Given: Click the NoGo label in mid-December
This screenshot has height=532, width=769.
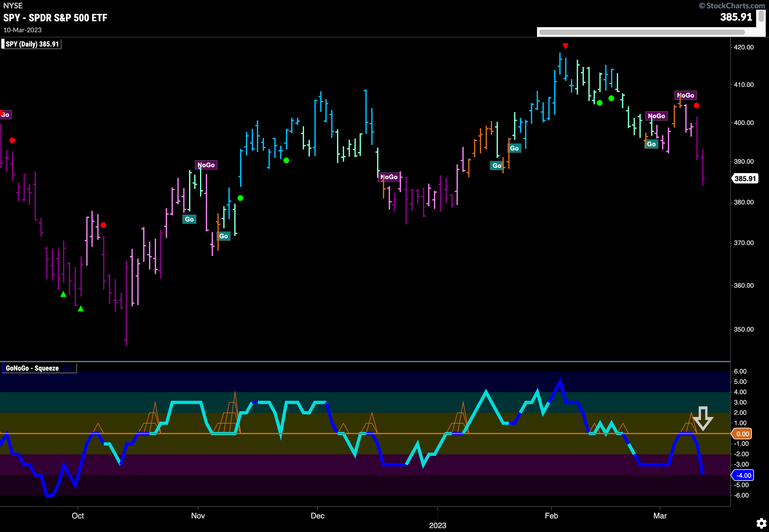Looking at the screenshot, I should (389, 177).
